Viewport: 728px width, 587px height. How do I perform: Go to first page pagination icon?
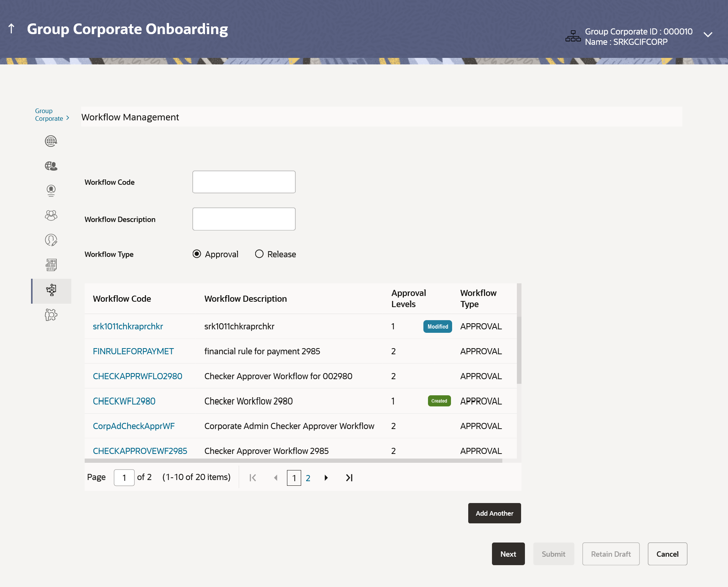coord(253,478)
